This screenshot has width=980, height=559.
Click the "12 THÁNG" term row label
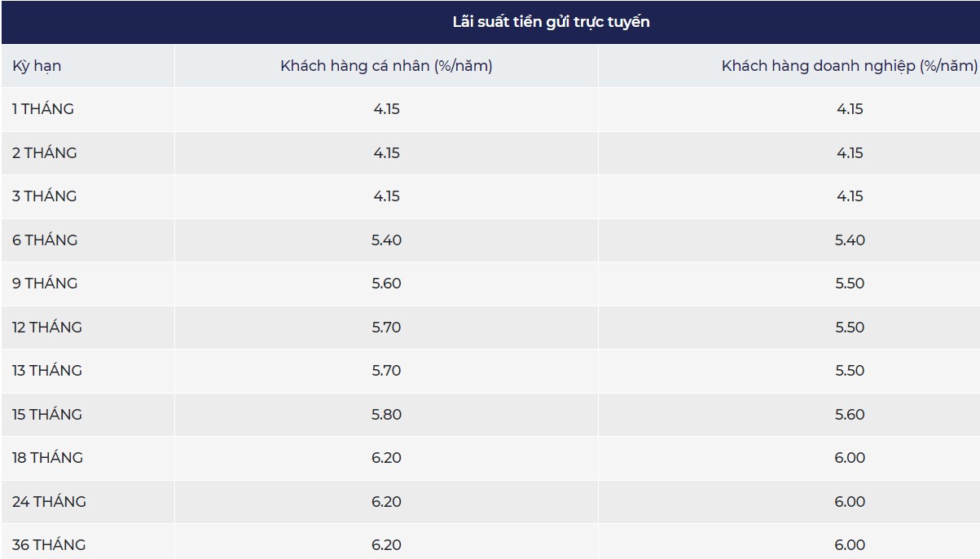coord(47,328)
